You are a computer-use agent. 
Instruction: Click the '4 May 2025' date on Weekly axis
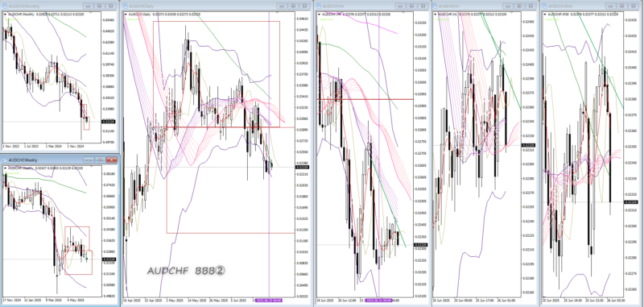click(x=75, y=300)
